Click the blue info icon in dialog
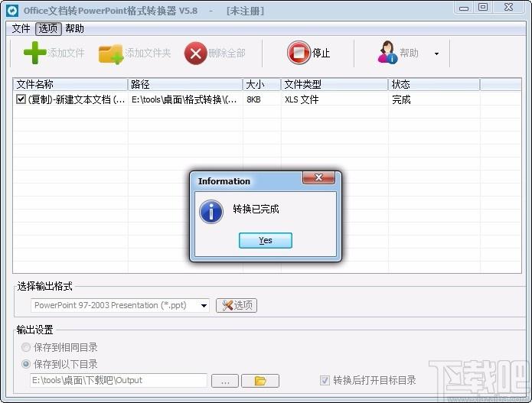This screenshot has width=532, height=403. 211,212
